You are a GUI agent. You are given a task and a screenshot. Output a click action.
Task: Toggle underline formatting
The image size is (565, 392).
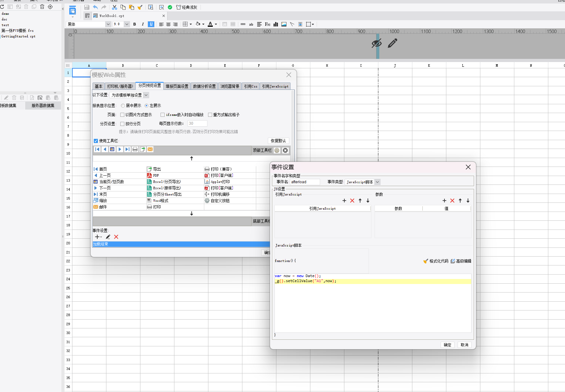[151, 24]
